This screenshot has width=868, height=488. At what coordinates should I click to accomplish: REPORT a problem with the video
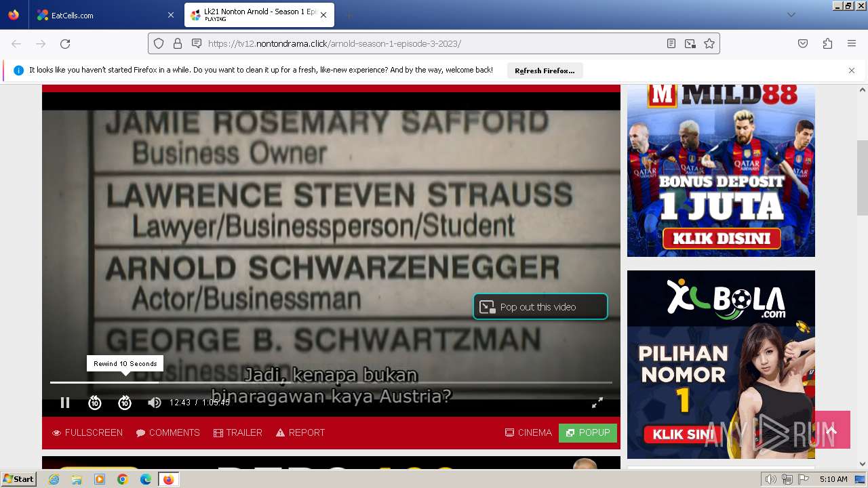coord(300,432)
